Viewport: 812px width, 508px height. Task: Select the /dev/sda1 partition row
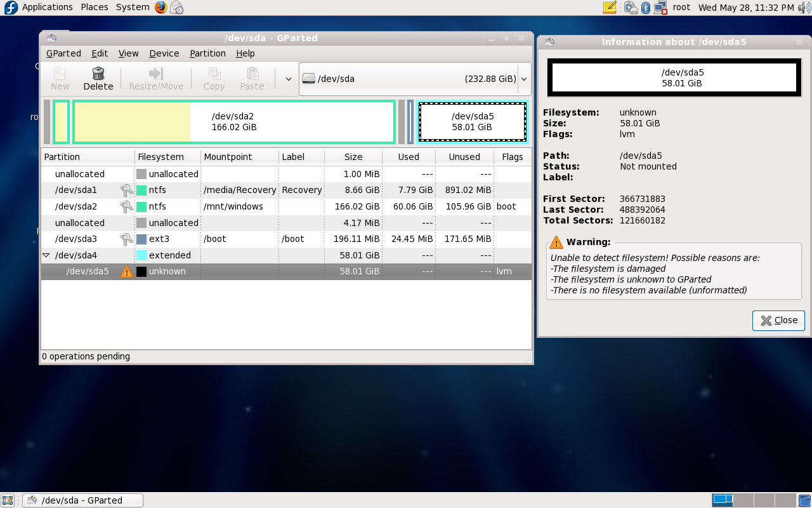(x=286, y=190)
